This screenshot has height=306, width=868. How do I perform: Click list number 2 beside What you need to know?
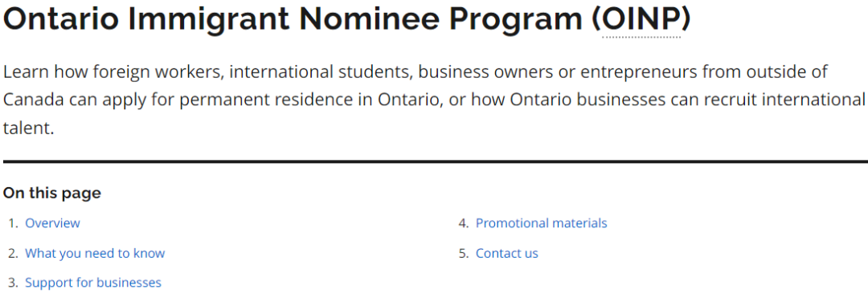14,254
